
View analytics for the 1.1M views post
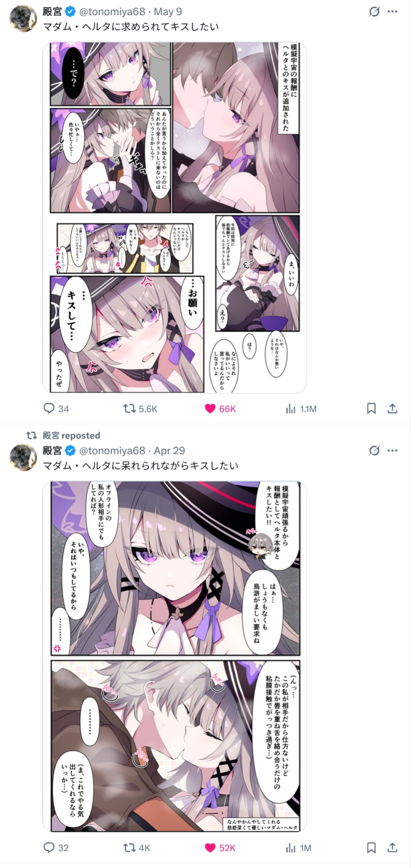301,409
